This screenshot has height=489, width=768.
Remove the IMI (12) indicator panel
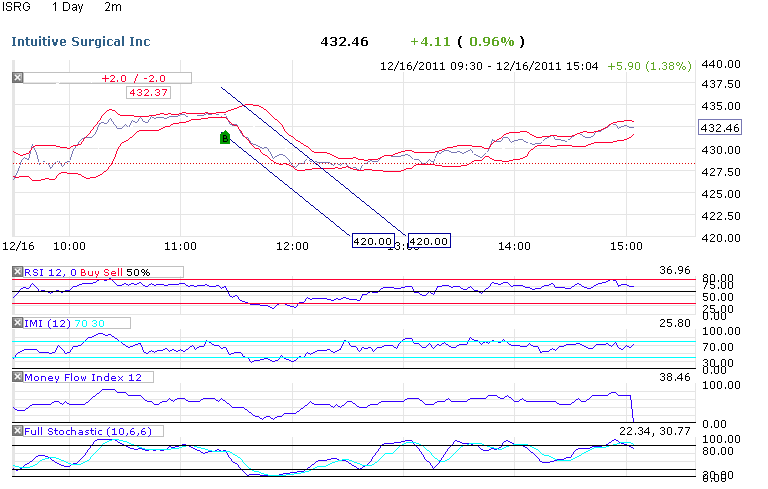pos(18,322)
